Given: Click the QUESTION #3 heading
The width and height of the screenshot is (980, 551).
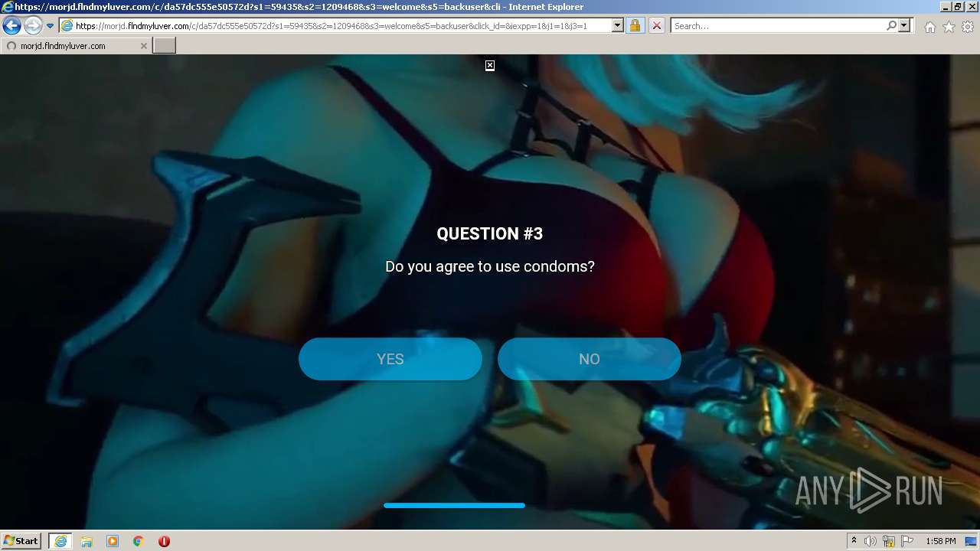Looking at the screenshot, I should click(x=490, y=234).
